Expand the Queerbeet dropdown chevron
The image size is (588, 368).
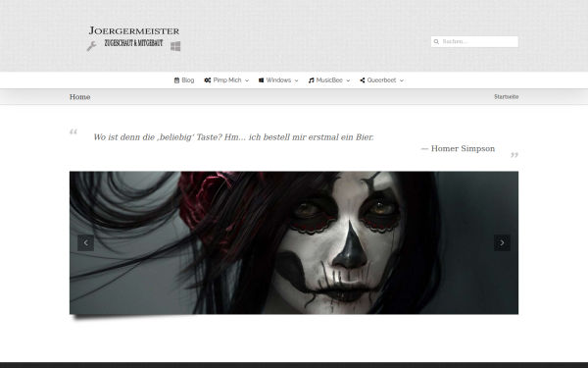tap(402, 80)
